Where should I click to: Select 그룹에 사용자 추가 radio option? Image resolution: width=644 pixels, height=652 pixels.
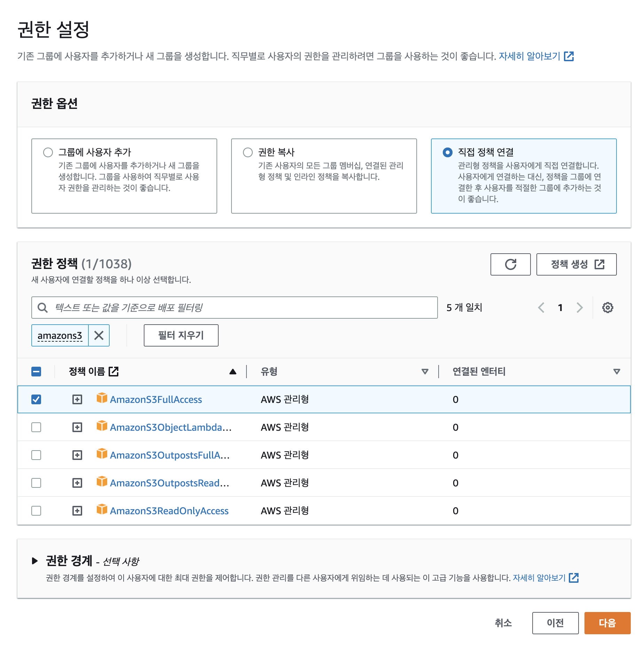point(48,152)
